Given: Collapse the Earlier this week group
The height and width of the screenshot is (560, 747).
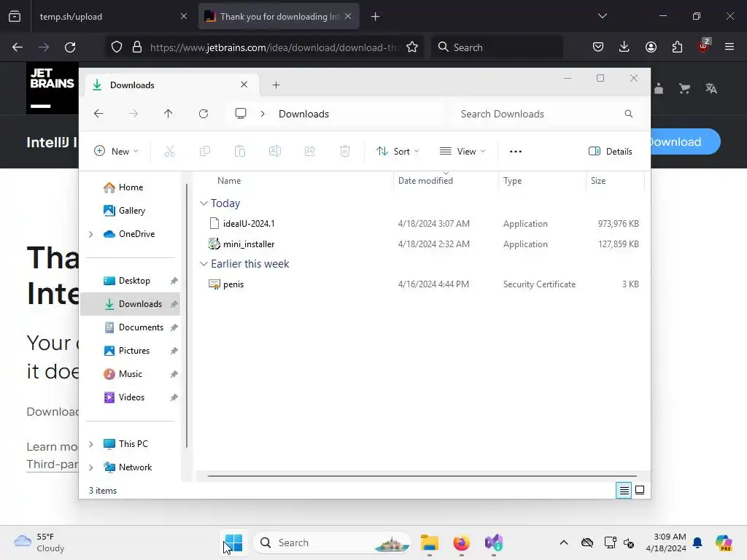Looking at the screenshot, I should (x=204, y=264).
